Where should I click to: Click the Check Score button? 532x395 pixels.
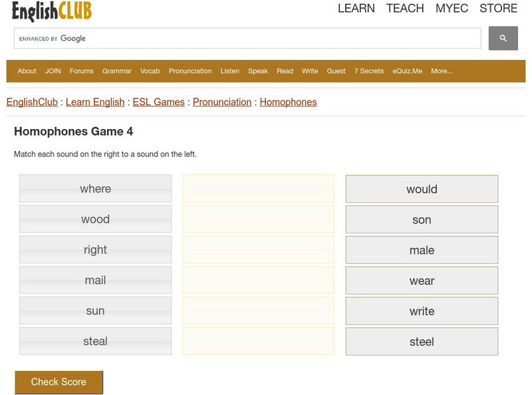[x=59, y=382]
